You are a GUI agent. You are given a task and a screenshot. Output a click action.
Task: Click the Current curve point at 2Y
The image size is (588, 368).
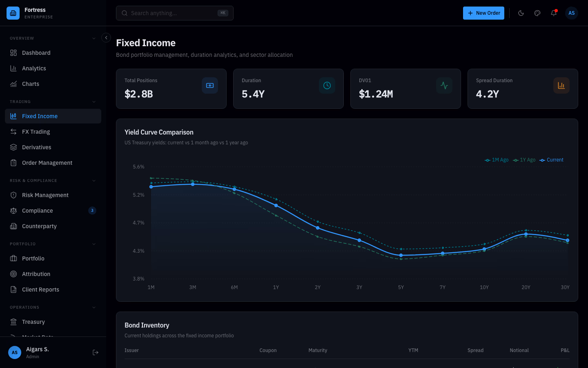click(x=318, y=228)
